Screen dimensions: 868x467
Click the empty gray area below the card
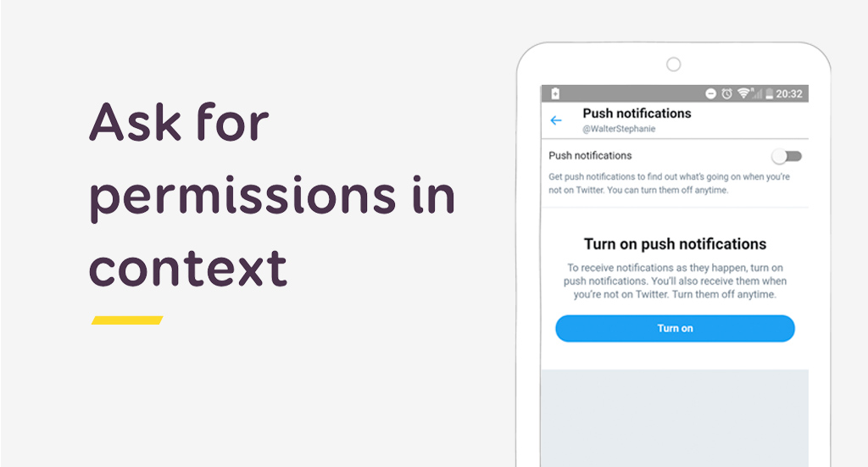tap(675, 418)
